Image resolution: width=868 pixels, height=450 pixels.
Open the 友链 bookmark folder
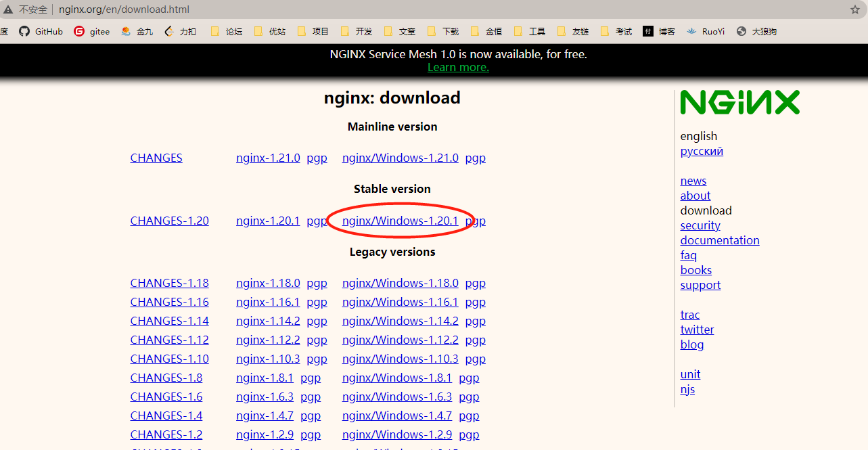pyautogui.click(x=573, y=31)
